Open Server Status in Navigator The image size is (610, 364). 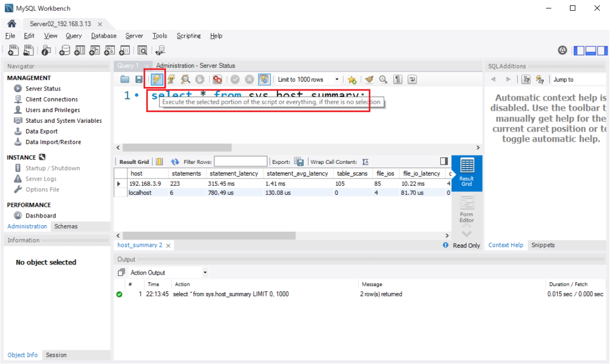(43, 89)
